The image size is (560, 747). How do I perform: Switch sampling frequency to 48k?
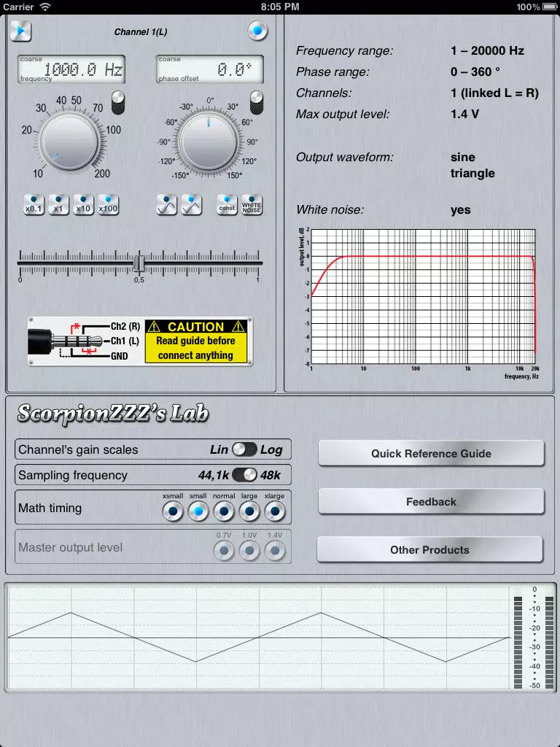coord(244,475)
